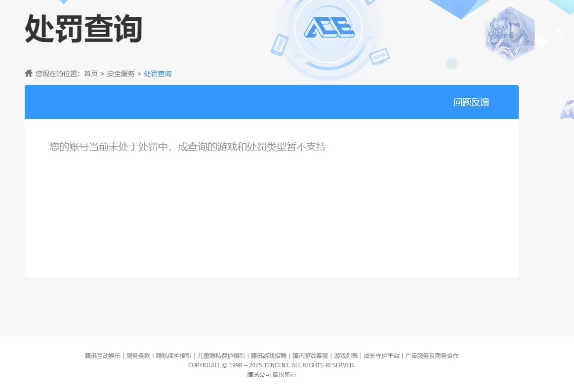View the 服务条款 terms of service

138,355
